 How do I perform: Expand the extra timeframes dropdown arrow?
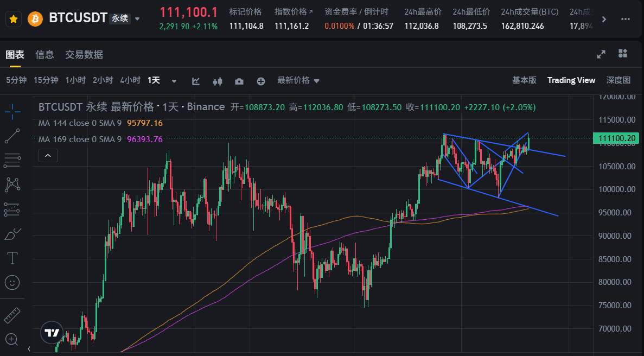[x=174, y=80]
